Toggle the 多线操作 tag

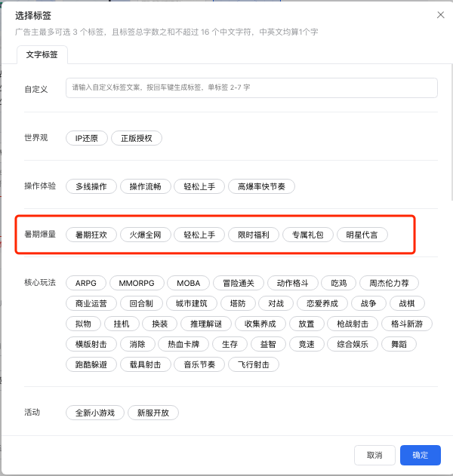coord(91,186)
